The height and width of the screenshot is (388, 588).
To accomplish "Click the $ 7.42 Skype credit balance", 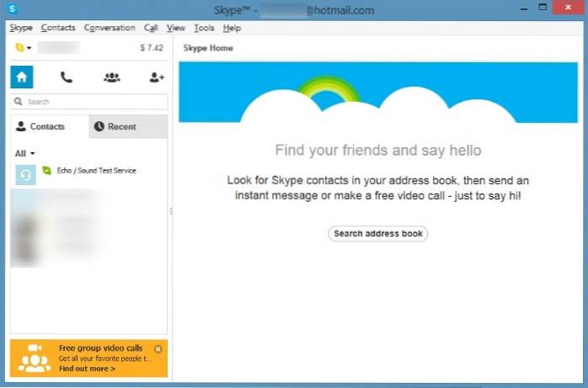I will click(x=152, y=49).
